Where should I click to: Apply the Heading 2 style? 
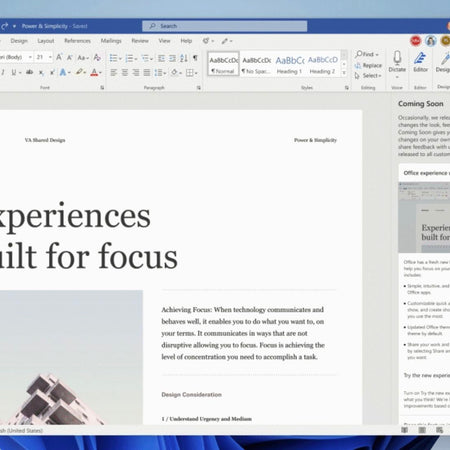coord(323,64)
